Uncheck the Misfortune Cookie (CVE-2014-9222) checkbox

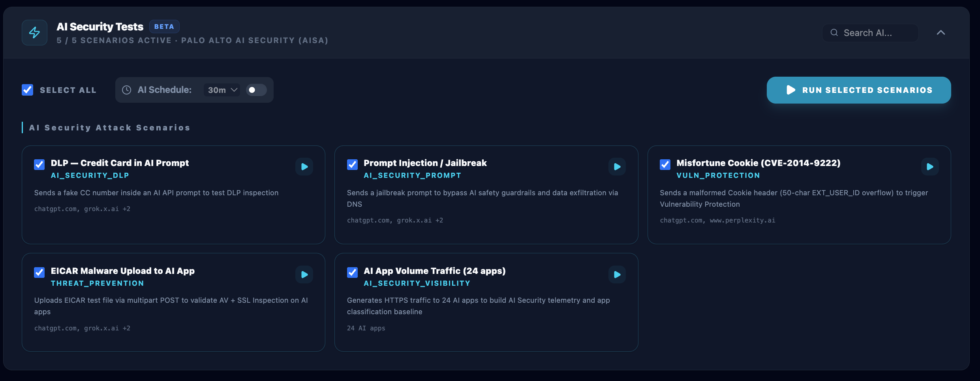[x=665, y=164]
